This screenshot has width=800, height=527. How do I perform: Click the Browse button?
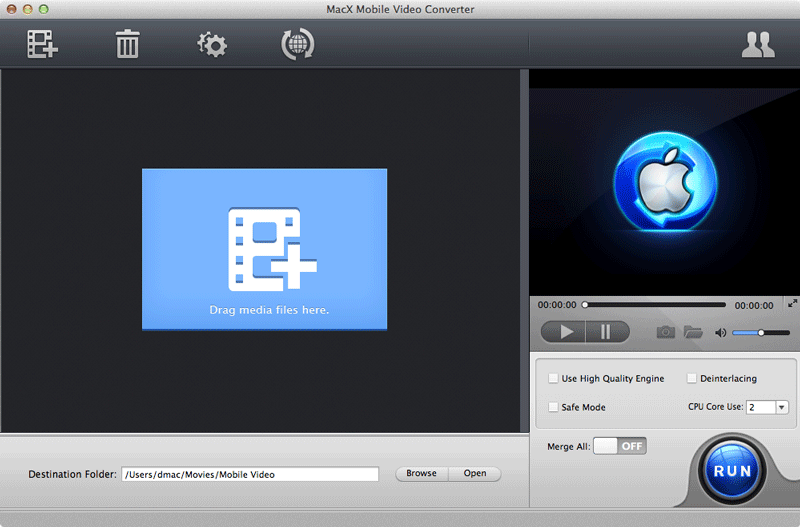coord(421,473)
